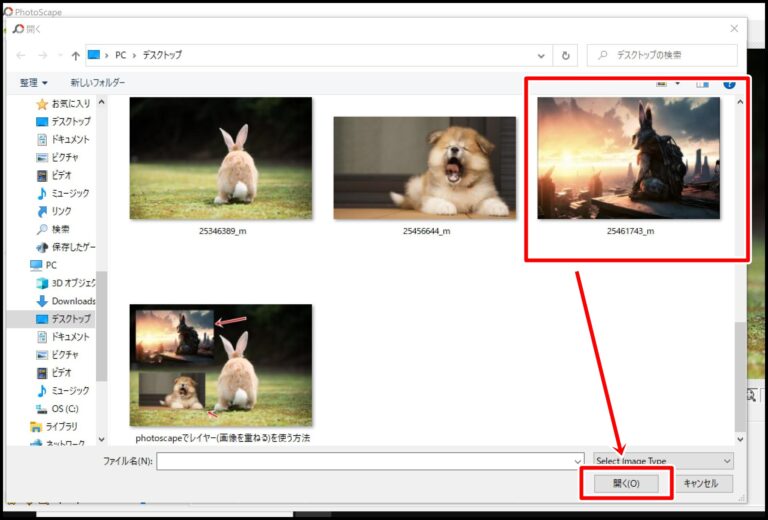Viewport: 768px width, 520px height.
Task: Click the sidebar scroll up arrow
Action: point(101,102)
